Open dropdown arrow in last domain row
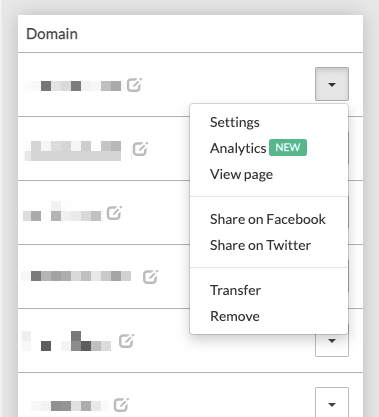 (x=332, y=403)
